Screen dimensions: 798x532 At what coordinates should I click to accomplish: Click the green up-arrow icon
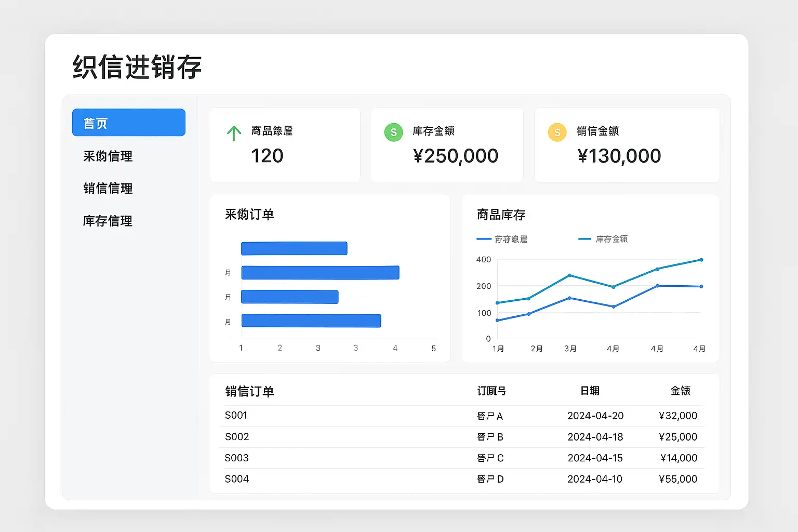234,134
